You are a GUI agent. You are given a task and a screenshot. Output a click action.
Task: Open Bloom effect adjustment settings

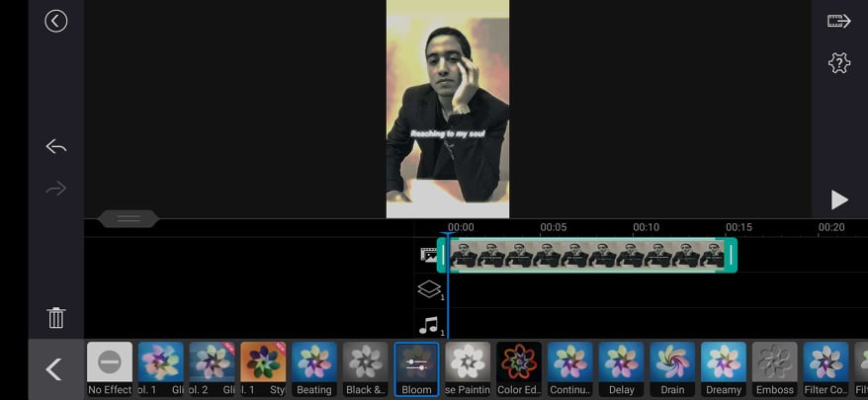[416, 369]
